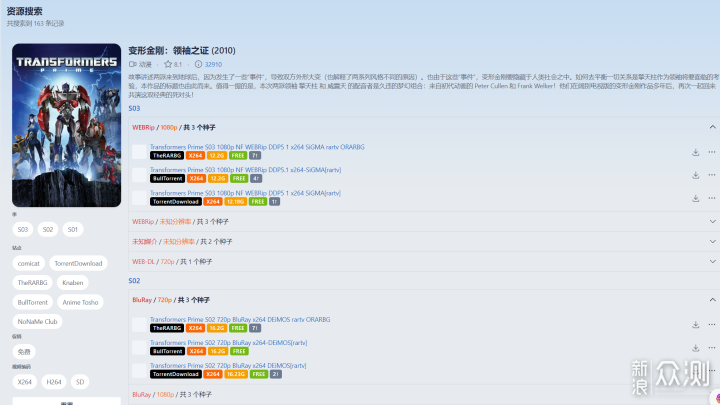Filter by site Anime Tosho
720x405 pixels.
click(x=80, y=302)
